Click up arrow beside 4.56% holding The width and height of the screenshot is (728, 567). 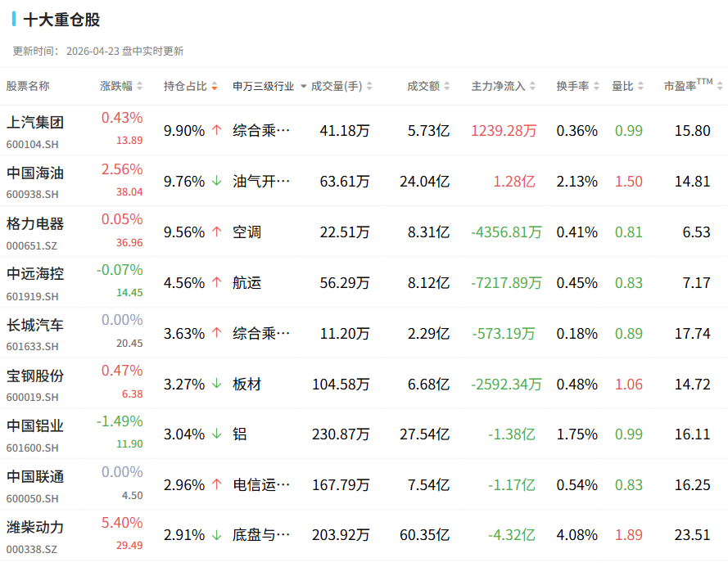(217, 281)
